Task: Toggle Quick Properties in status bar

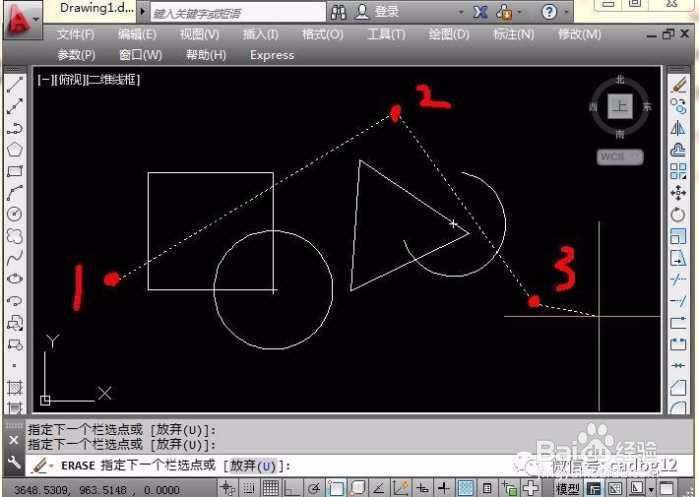Action: pyautogui.click(x=487, y=488)
